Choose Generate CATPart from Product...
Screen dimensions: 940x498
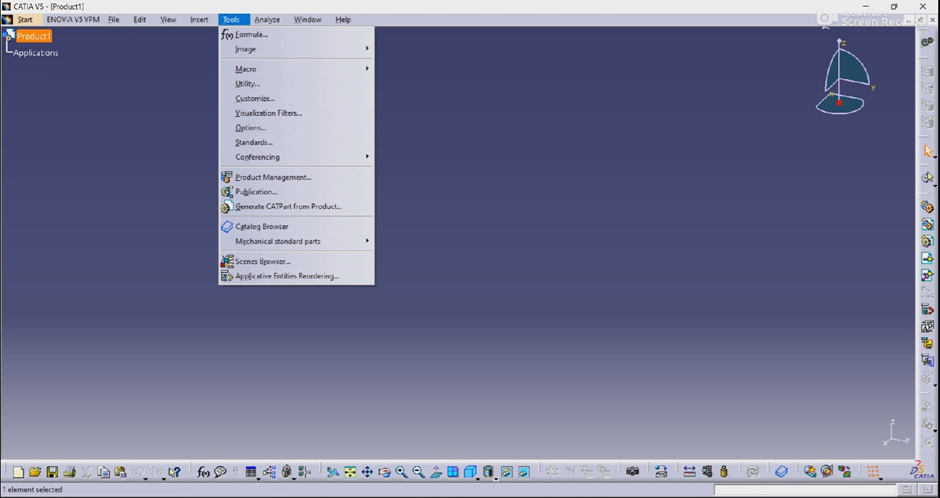tap(297, 207)
